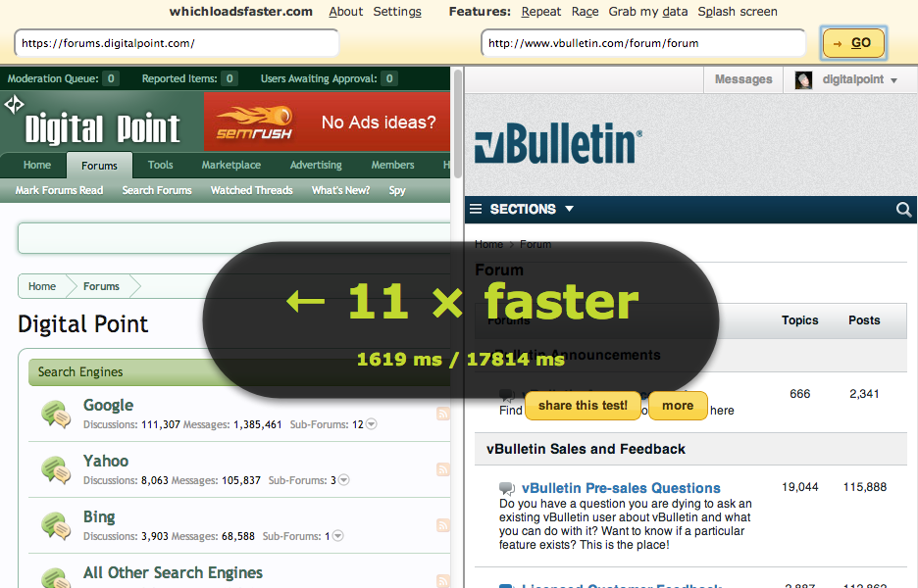918x588 pixels.
Task: Open Watched Threads link
Action: [x=252, y=190]
